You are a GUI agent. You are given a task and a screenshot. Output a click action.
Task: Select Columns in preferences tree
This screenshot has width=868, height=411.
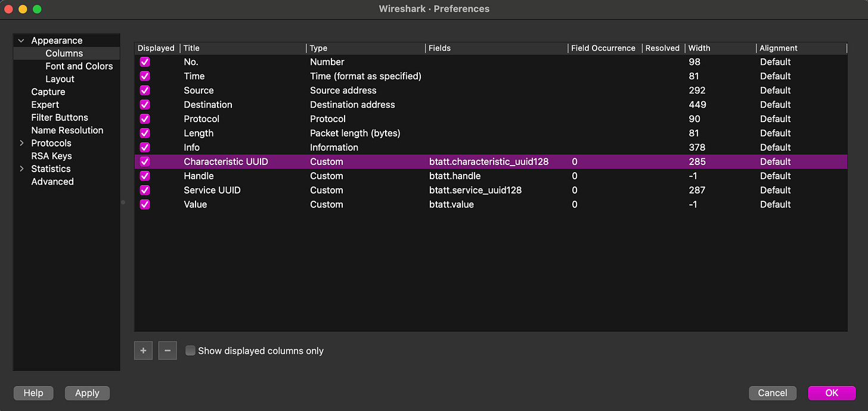64,53
